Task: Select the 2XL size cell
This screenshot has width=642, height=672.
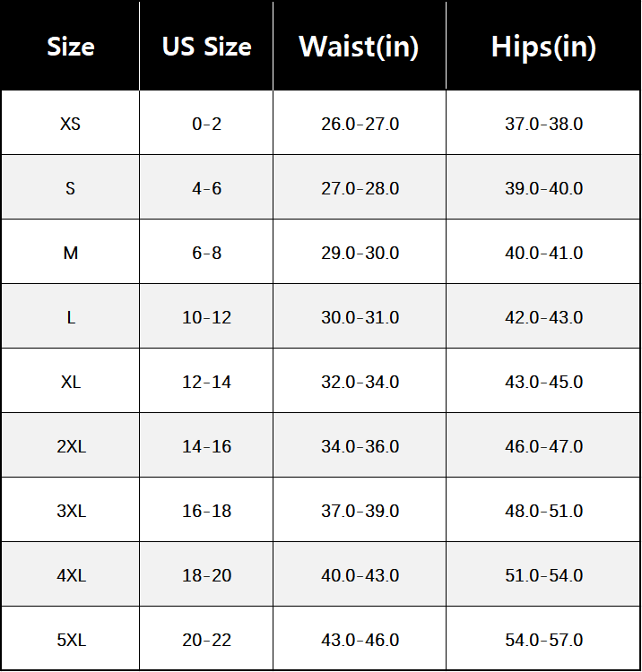Action: click(x=70, y=446)
